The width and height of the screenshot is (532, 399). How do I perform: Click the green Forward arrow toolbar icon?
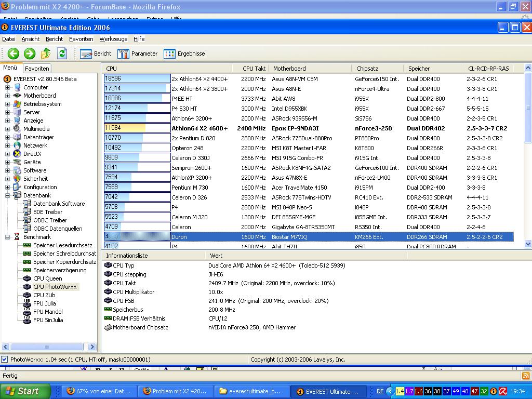(x=30, y=54)
